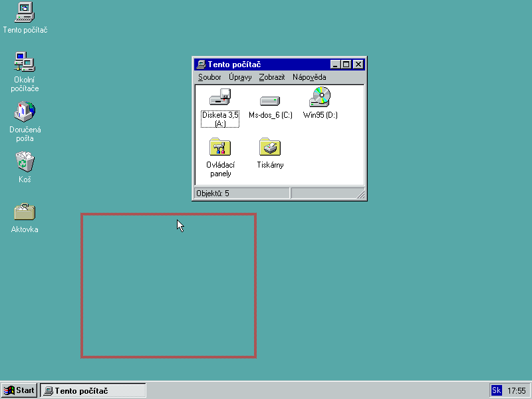Click the Start button
The image size is (532, 399).
[19, 390]
